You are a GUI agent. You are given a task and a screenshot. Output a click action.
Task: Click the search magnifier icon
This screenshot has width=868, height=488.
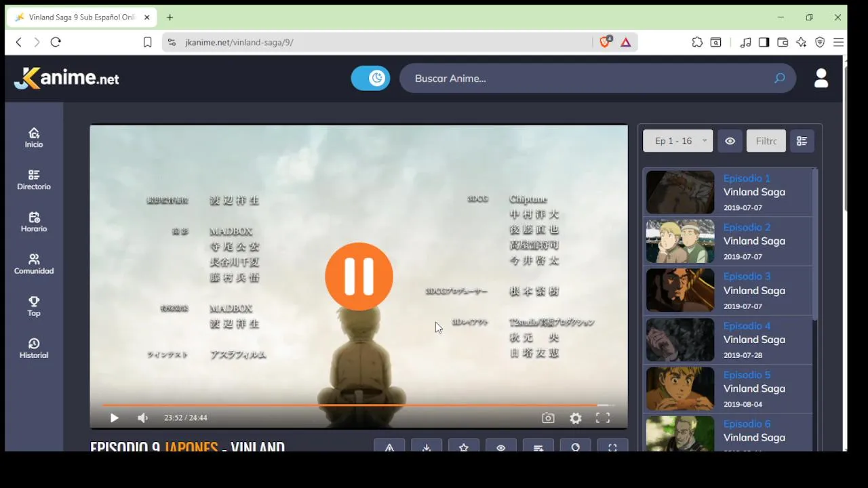point(779,78)
